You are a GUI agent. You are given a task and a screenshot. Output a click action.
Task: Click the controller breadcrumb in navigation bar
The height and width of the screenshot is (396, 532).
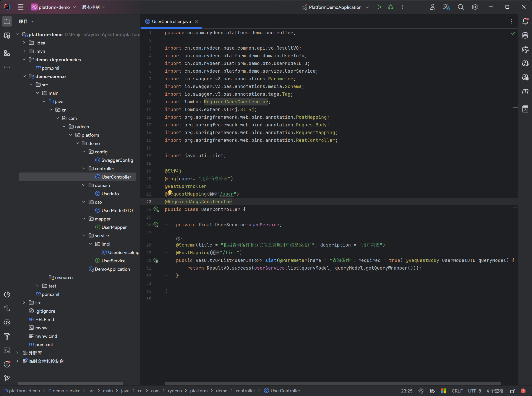[x=245, y=391]
